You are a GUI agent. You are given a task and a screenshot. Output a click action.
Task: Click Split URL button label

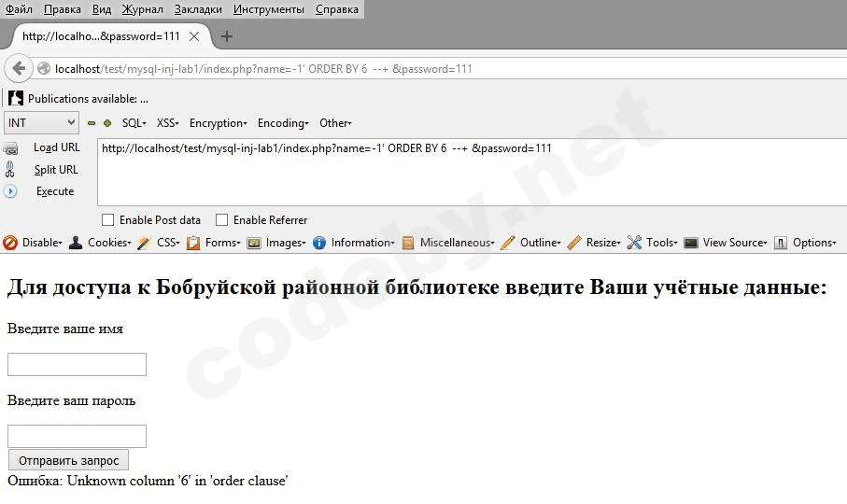pos(56,170)
